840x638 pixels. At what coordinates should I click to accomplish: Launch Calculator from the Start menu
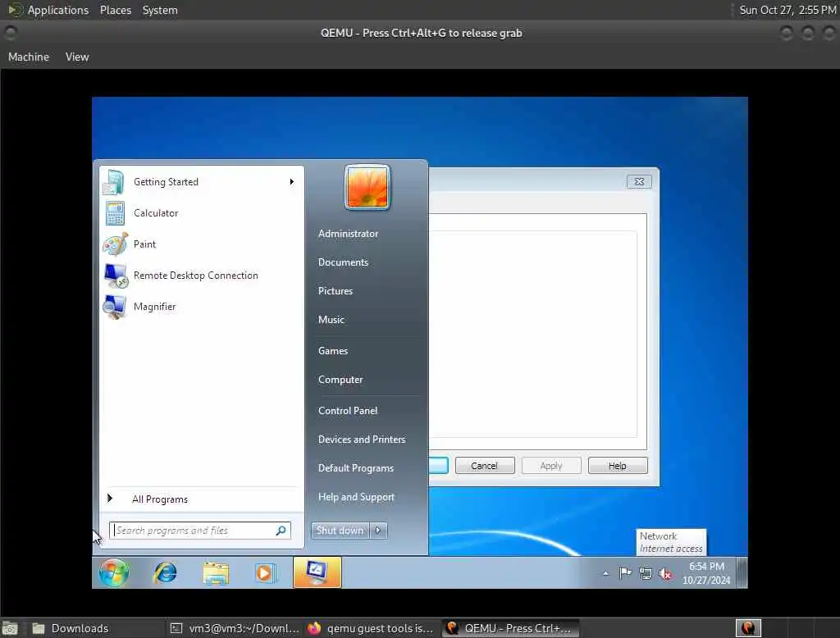(201, 213)
